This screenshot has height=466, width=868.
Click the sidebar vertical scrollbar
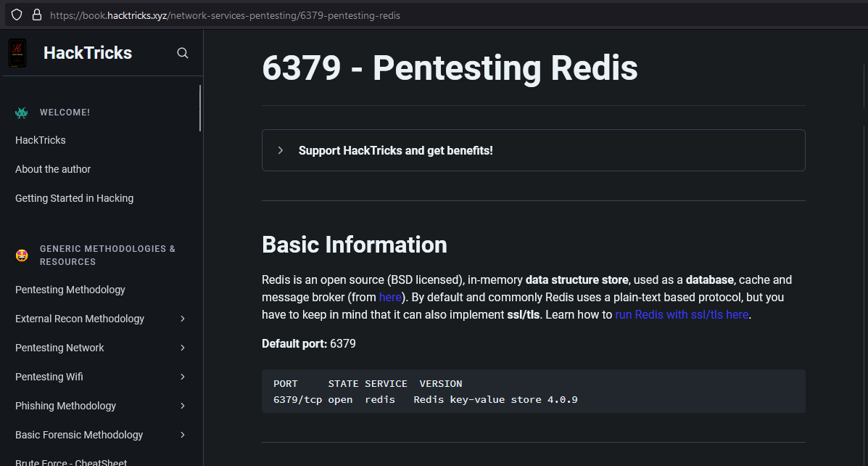[200, 108]
